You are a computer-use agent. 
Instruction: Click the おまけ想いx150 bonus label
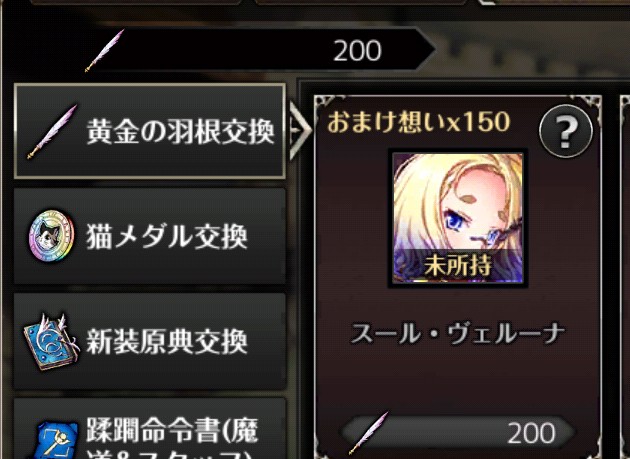(419, 122)
